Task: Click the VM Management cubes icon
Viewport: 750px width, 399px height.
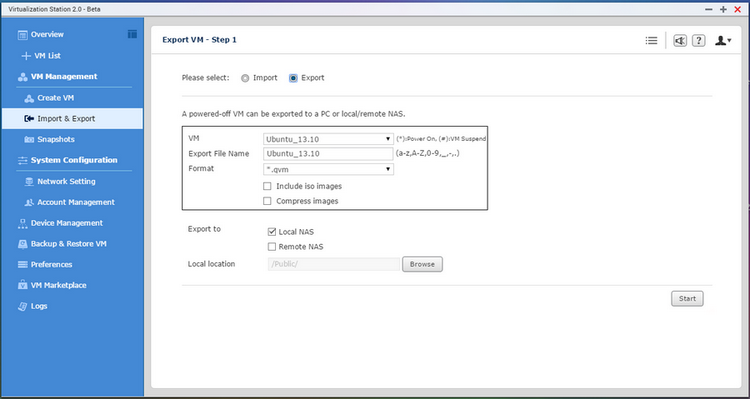Action: (x=22, y=77)
